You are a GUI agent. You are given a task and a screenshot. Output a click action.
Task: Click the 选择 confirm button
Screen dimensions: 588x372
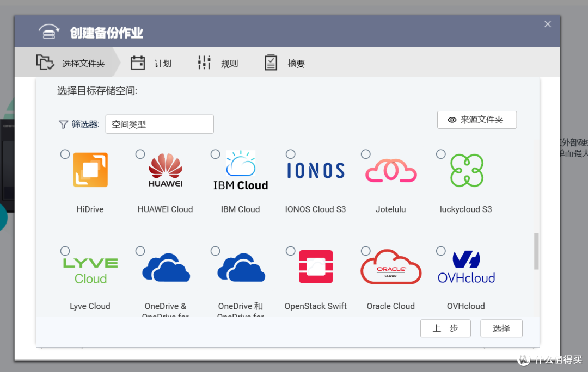tap(501, 328)
